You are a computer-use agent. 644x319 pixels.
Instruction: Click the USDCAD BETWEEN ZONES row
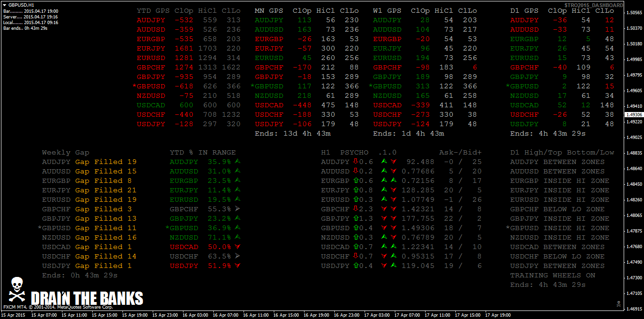[557, 247]
